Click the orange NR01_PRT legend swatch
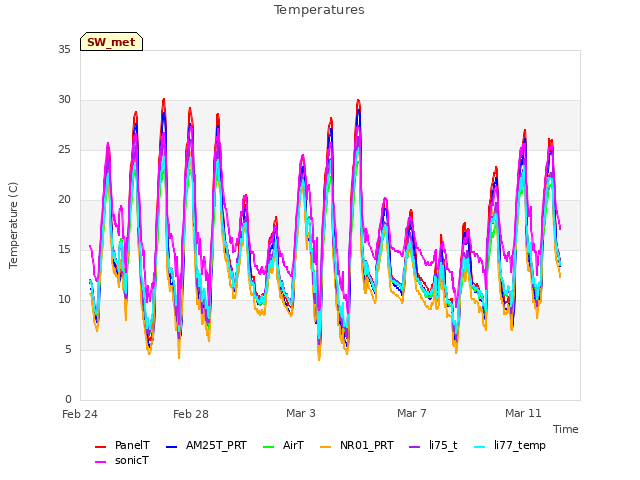640x480 pixels. (x=325, y=447)
